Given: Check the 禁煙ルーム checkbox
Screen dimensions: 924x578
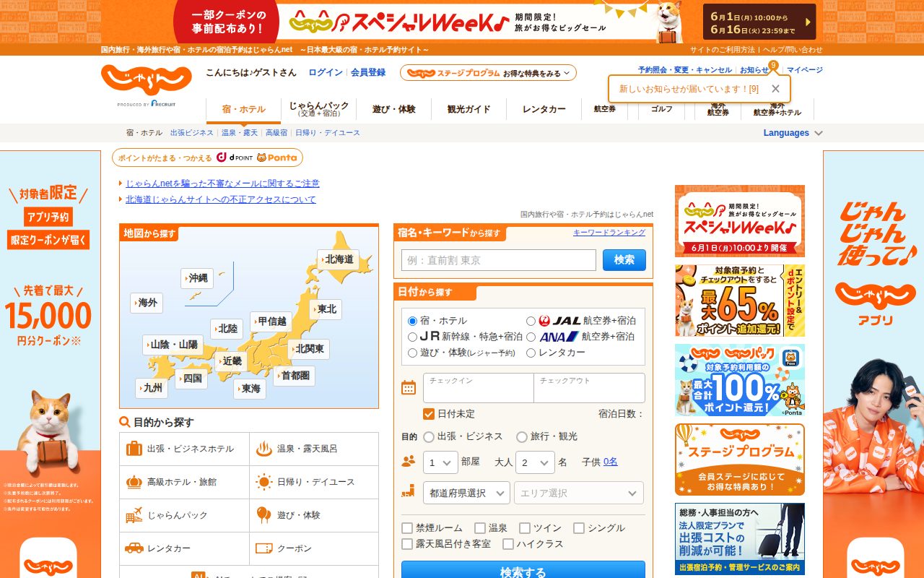Looking at the screenshot, I should pos(407,528).
